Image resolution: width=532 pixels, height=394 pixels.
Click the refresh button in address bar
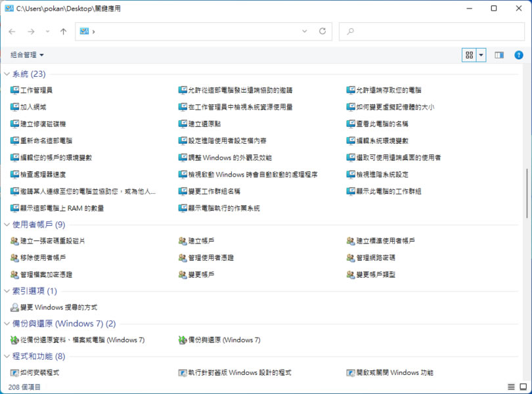point(322,31)
